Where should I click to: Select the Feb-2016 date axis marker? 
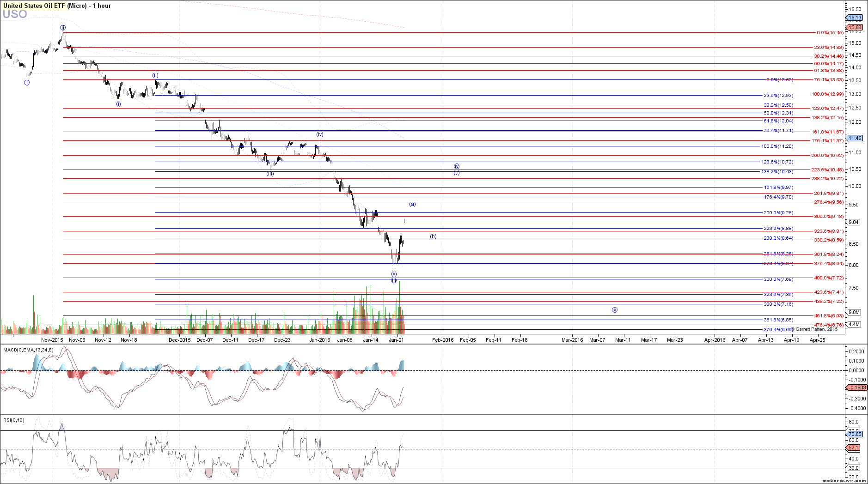pyautogui.click(x=443, y=340)
